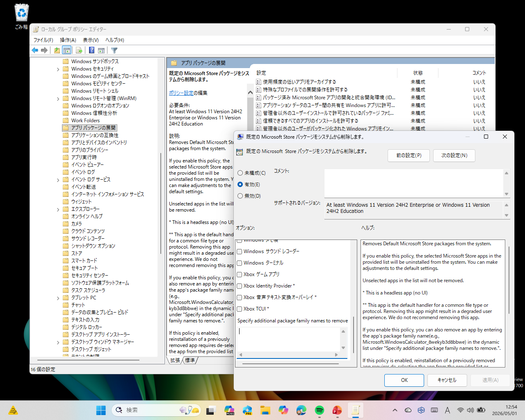Click ポリシー設定 link

pyautogui.click(x=181, y=93)
